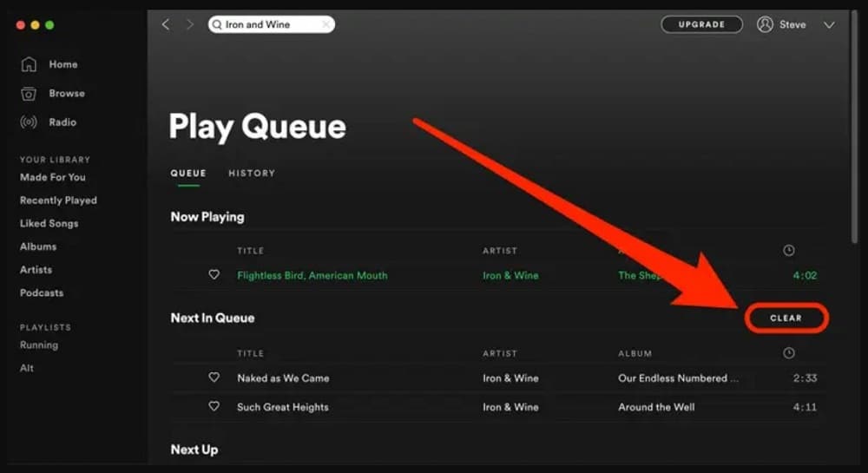Click the TITLE column header in Next In Queue

pyautogui.click(x=250, y=353)
